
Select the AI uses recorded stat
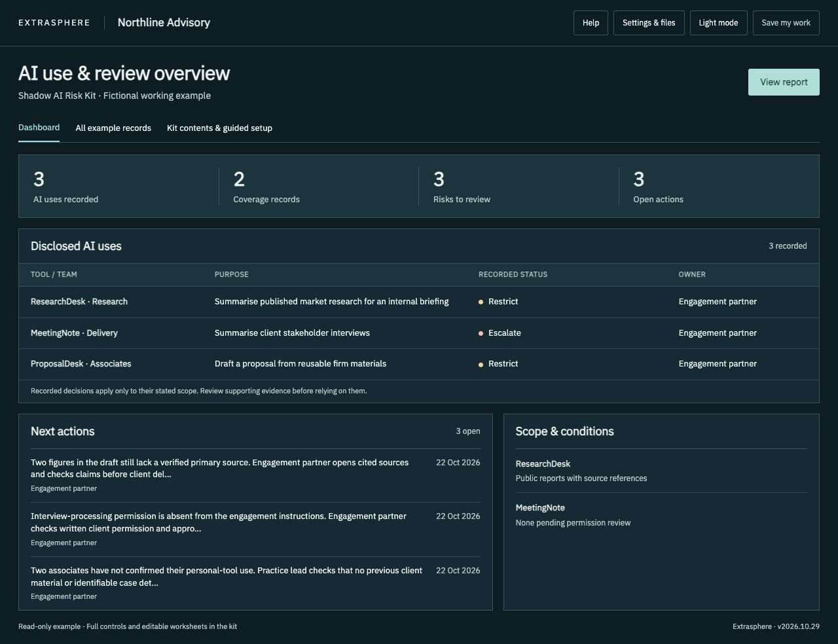point(118,187)
